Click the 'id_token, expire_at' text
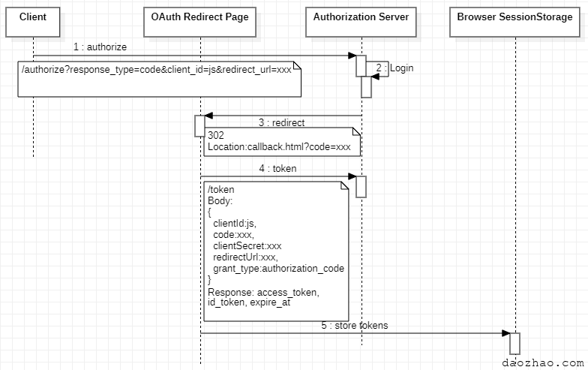588x370 pixels. [x=249, y=302]
